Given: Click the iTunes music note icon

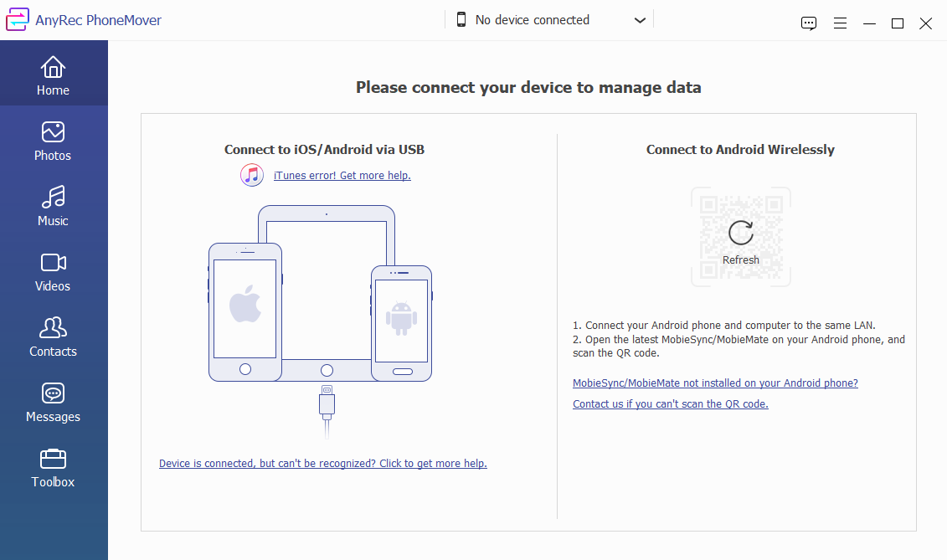Looking at the screenshot, I should click(252, 175).
